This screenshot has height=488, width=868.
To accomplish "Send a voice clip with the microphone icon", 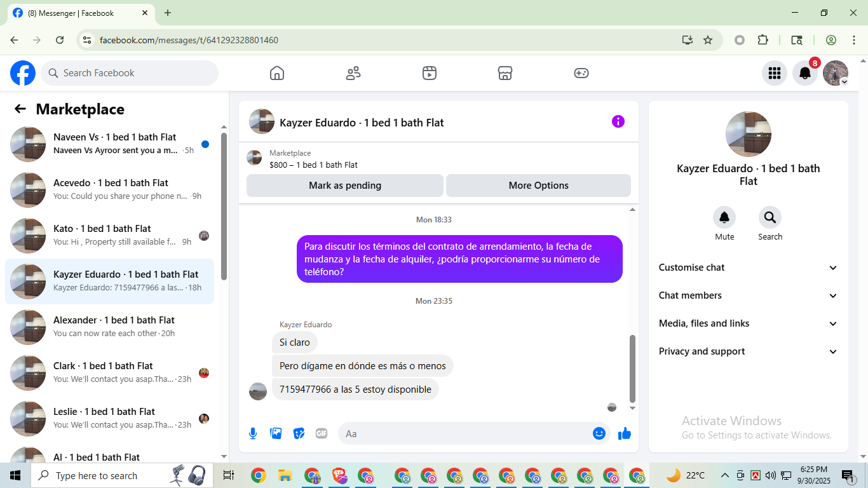I will [x=253, y=433].
